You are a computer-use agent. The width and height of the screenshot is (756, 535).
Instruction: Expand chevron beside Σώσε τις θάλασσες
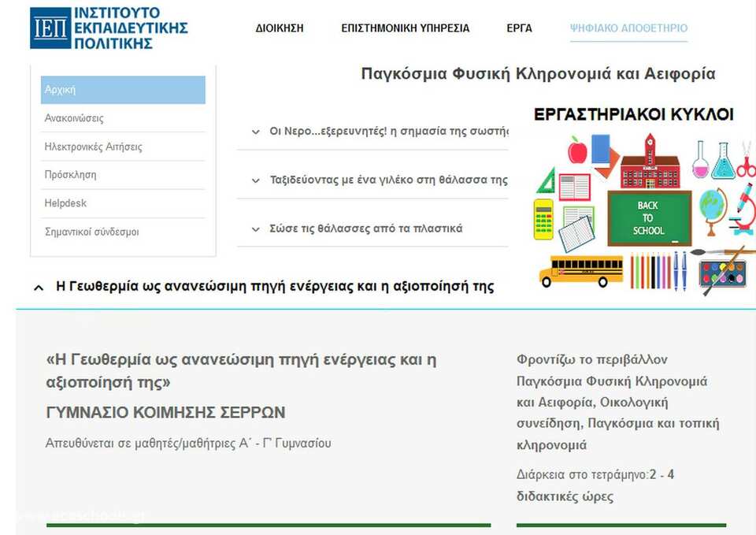point(255,229)
